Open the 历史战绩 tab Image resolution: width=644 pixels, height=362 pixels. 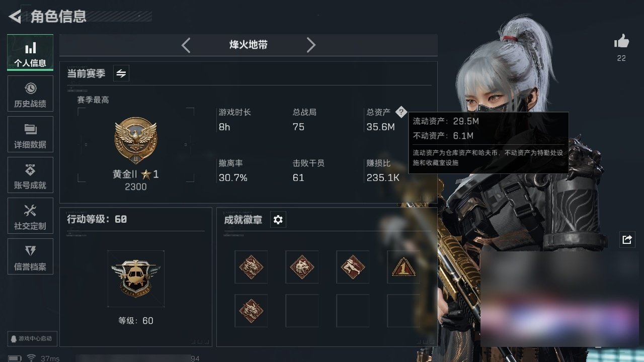coord(30,95)
